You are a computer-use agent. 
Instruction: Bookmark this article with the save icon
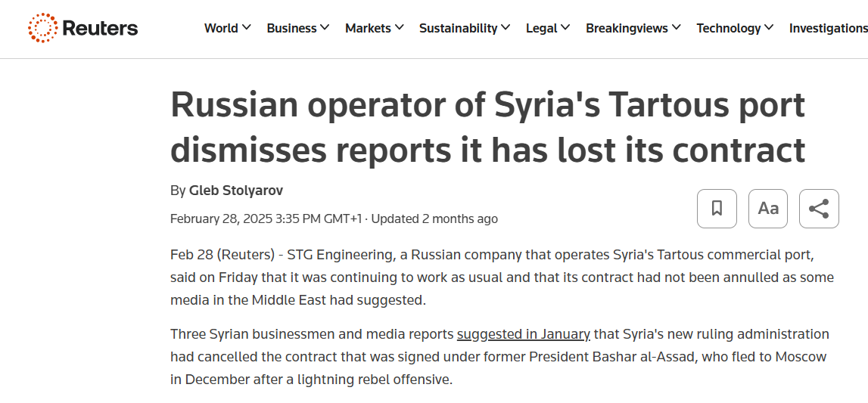click(717, 209)
